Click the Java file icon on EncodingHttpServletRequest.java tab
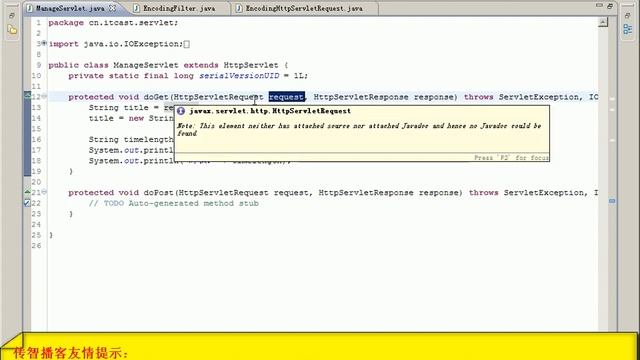Viewport: 640px width, 360px height. (239, 8)
